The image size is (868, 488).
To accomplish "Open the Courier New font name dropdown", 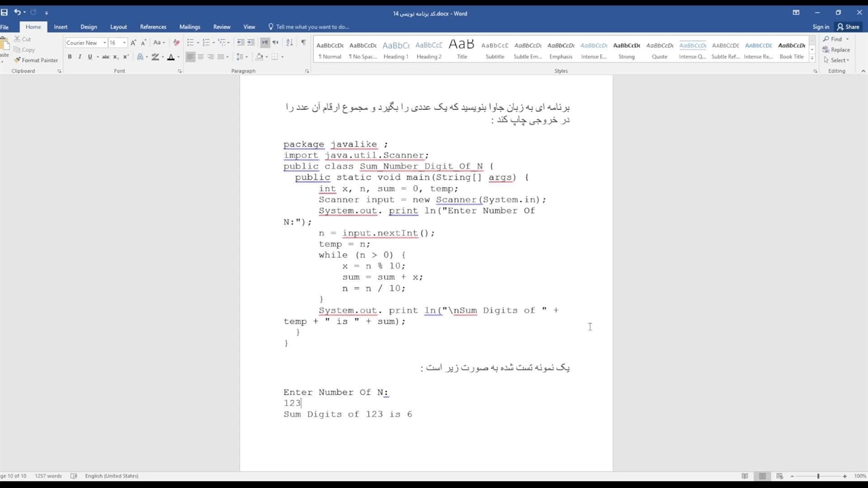I will tap(104, 43).
